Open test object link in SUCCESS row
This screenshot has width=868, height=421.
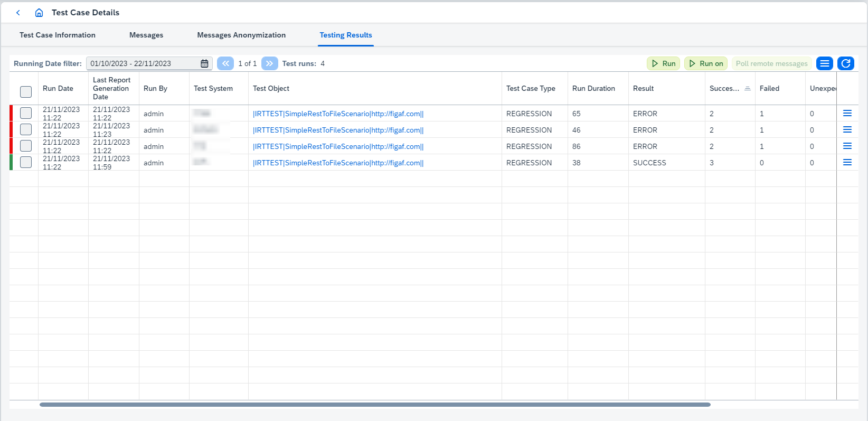pyautogui.click(x=338, y=163)
